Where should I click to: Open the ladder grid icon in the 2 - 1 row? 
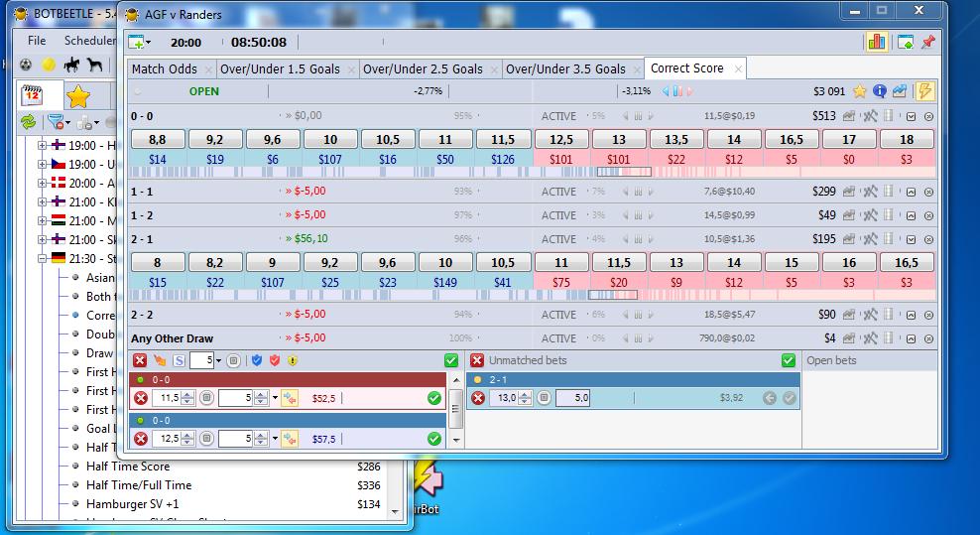tap(888, 238)
